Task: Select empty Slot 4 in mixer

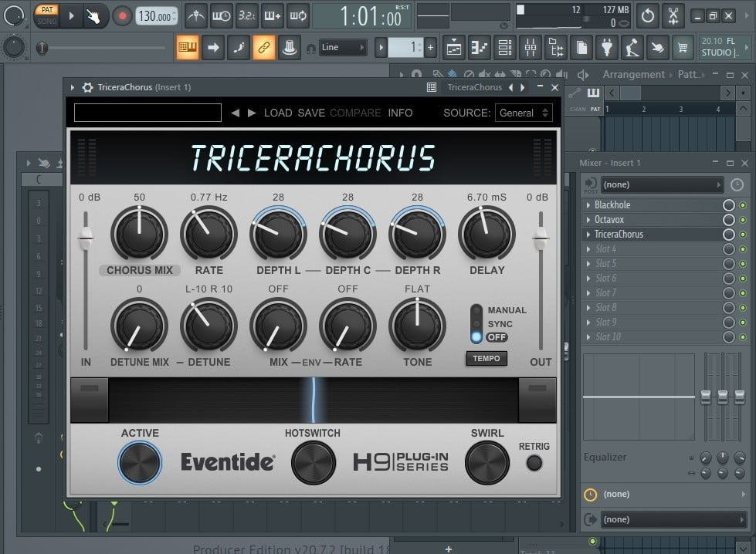Action: (652, 249)
